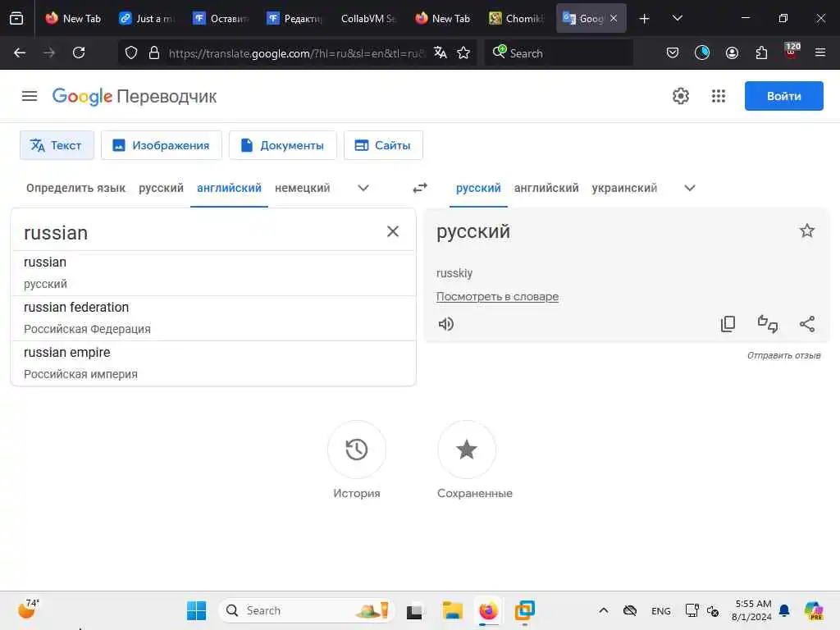Set source language to английский
Screen dimensions: 840x630
point(230,188)
